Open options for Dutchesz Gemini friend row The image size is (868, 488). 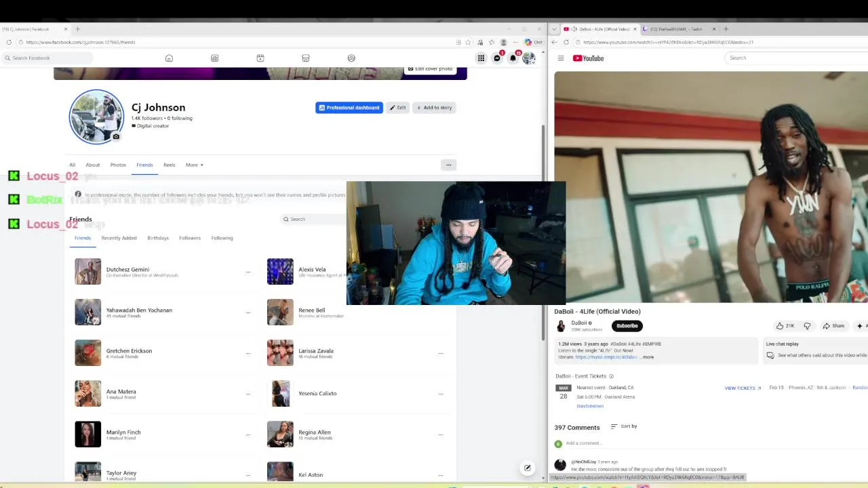click(x=248, y=272)
